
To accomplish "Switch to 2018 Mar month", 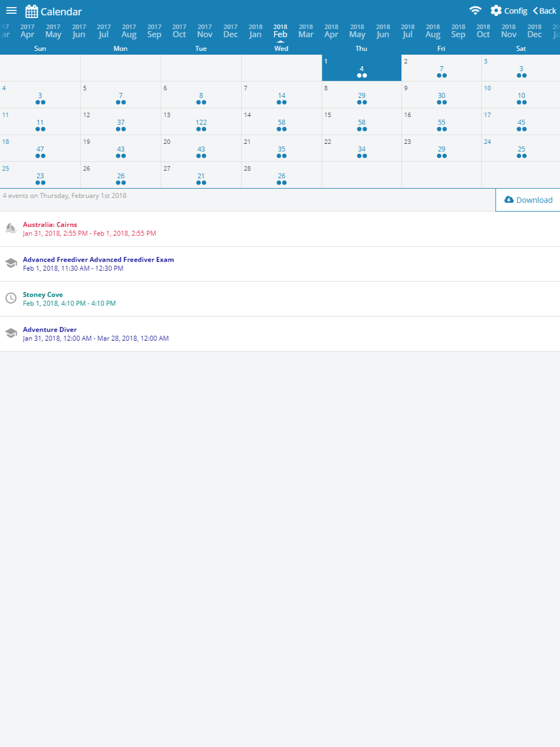I will pyautogui.click(x=306, y=31).
